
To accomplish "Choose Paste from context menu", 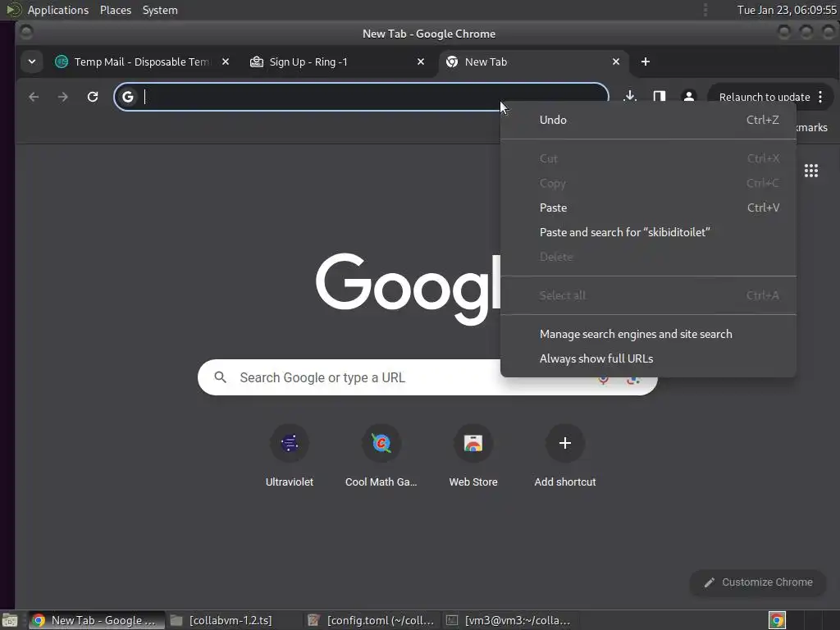I will pos(648,208).
